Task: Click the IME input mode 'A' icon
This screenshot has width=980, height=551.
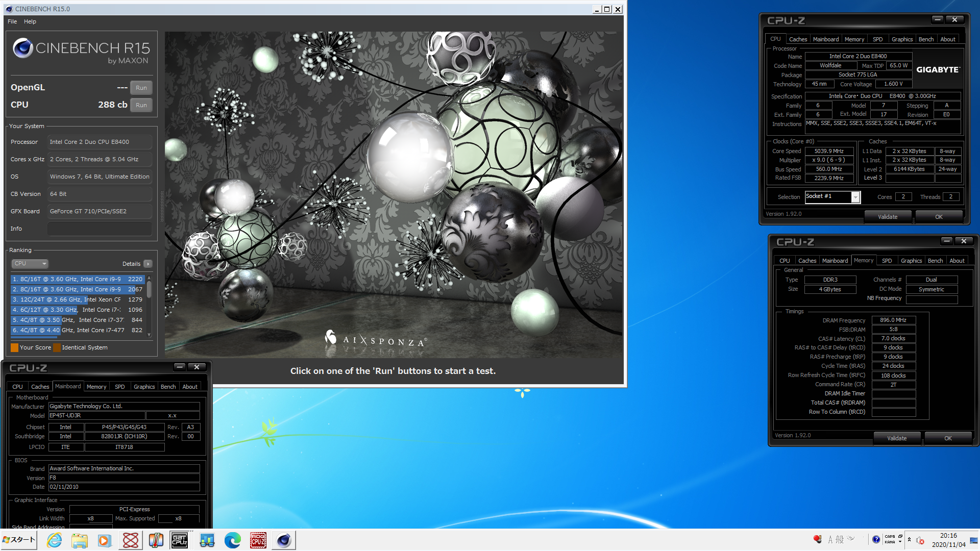Action: [830, 540]
